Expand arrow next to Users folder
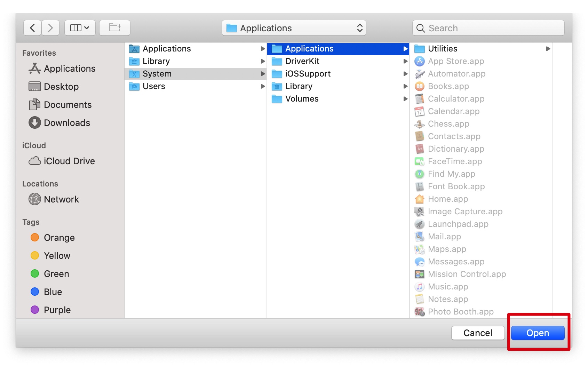This screenshot has width=588, height=366. click(x=263, y=86)
